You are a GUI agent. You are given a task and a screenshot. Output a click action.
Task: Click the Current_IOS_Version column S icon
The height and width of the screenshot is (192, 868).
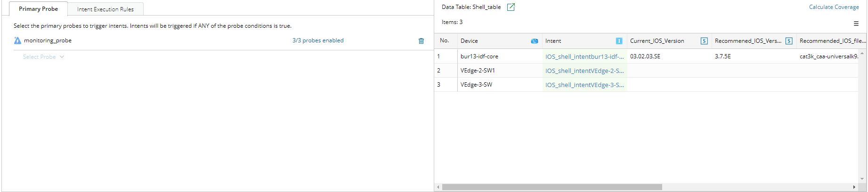[704, 41]
